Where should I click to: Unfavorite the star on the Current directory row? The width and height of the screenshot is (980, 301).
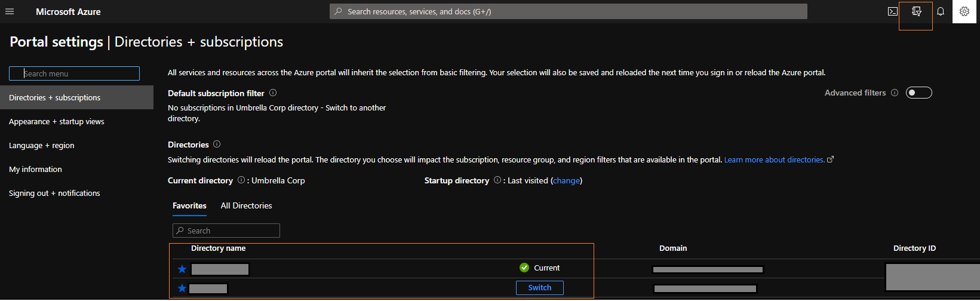pos(182,269)
